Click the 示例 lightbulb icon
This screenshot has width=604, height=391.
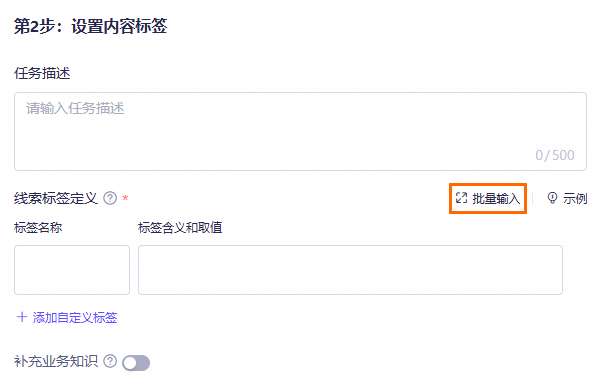[x=552, y=198]
